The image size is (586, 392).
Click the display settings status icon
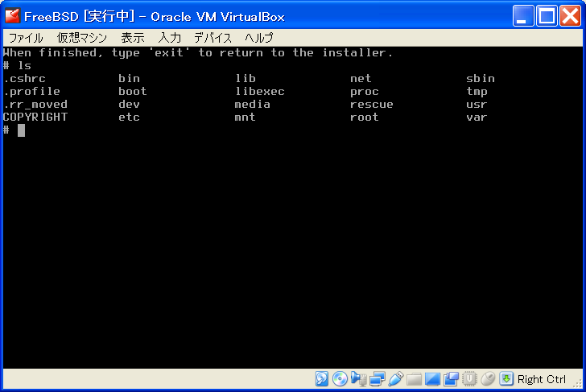coord(432,379)
